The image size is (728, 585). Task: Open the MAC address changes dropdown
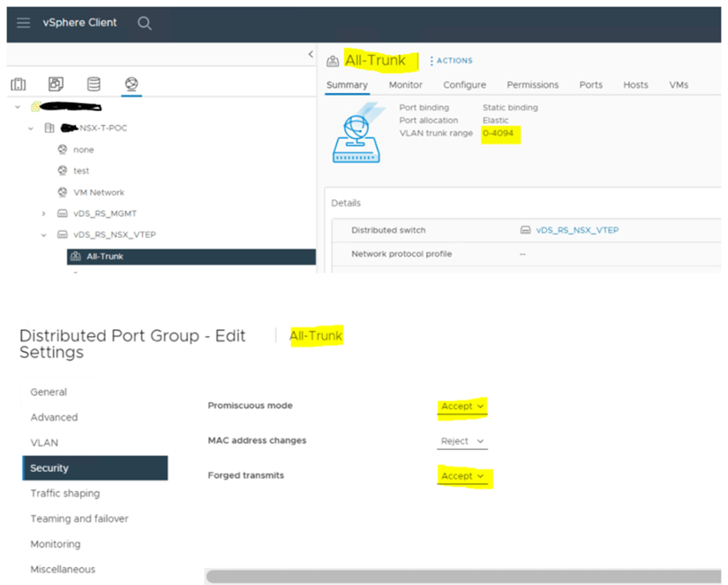[x=462, y=441]
